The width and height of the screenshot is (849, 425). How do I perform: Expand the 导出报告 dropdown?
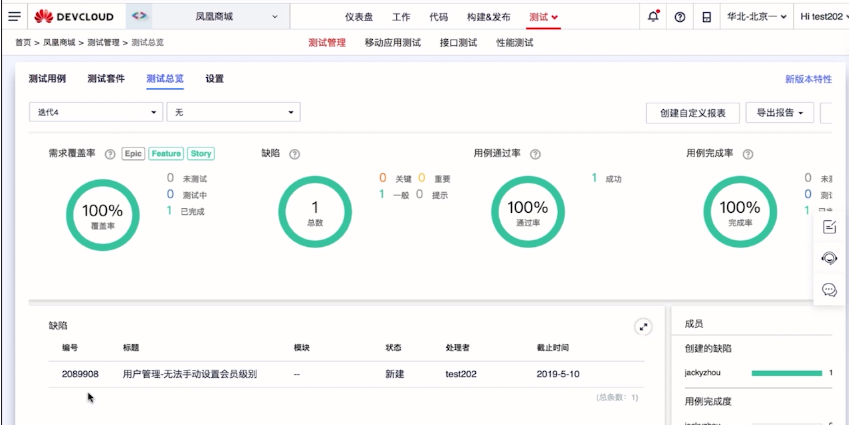tap(780, 113)
